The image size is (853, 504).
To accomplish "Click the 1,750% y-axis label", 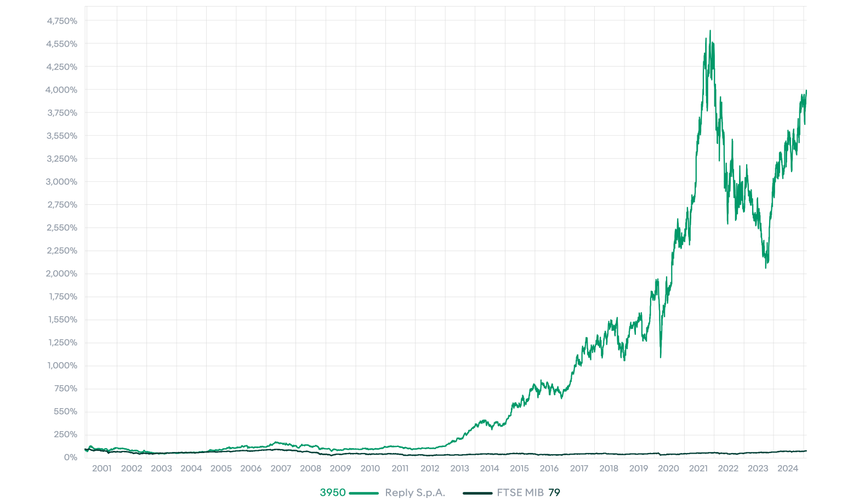I will pyautogui.click(x=63, y=297).
